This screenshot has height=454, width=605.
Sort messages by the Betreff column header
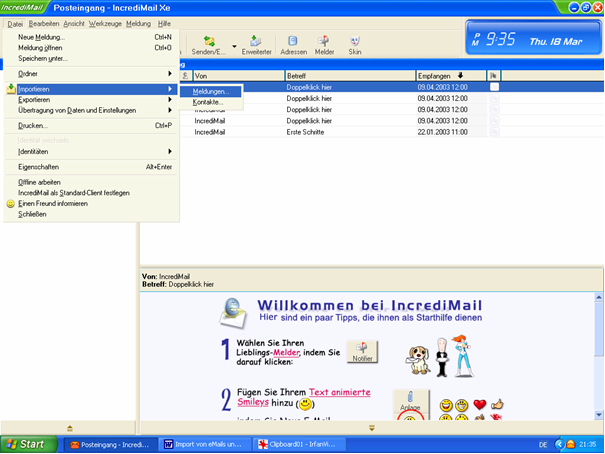pos(350,76)
